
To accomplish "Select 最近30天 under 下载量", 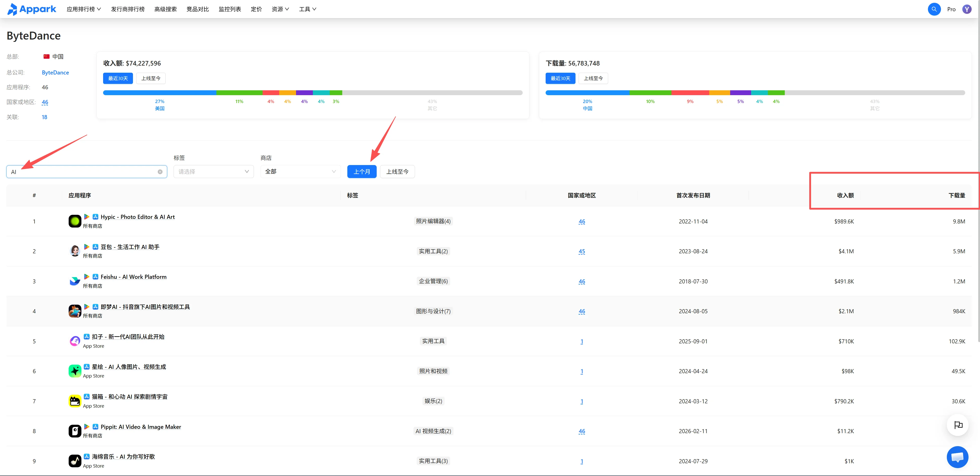I will tap(560, 78).
